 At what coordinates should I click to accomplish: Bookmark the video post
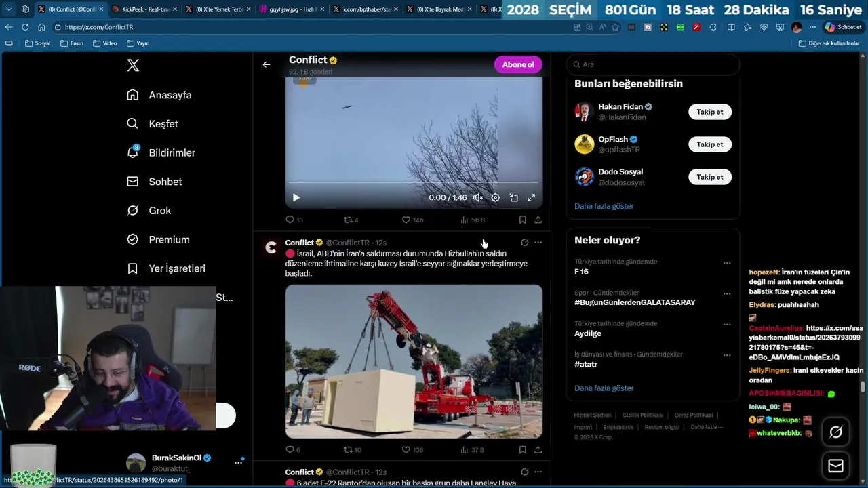tap(522, 220)
